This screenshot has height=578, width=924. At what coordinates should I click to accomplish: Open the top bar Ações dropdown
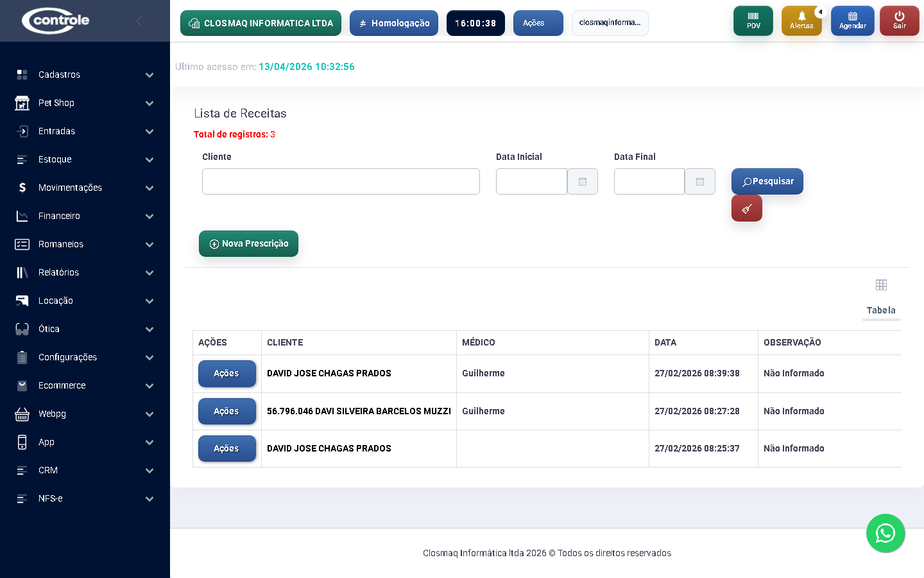click(538, 23)
